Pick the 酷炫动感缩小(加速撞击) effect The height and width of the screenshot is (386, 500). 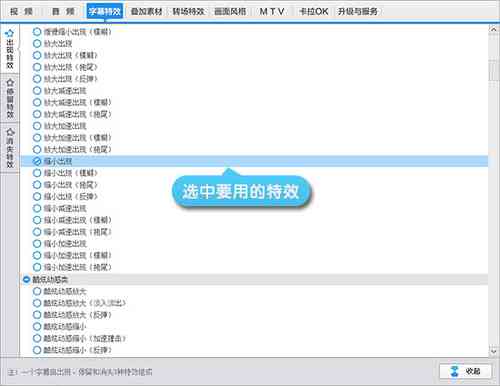(79, 338)
